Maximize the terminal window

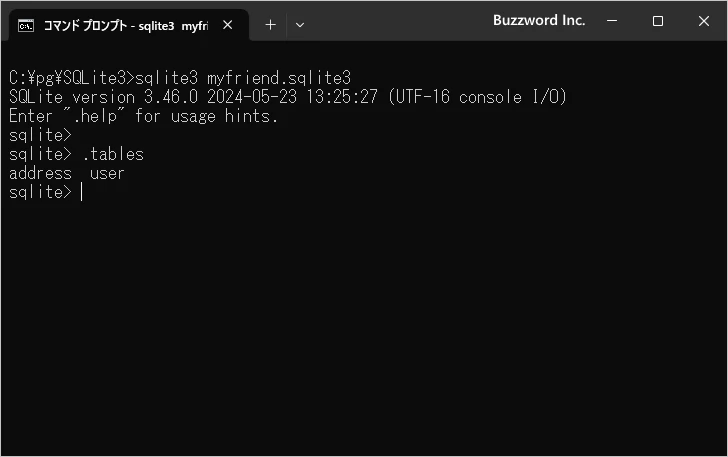pos(658,21)
